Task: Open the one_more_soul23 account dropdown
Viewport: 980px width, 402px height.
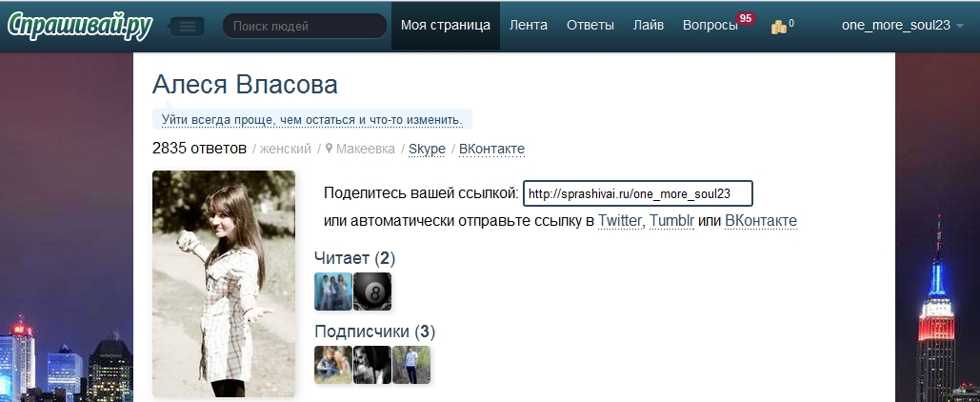Action: (903, 26)
